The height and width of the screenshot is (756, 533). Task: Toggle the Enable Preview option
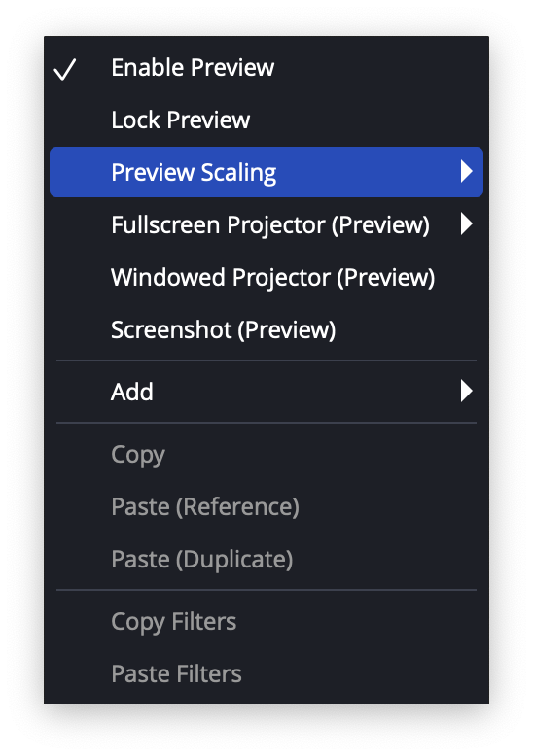pyautogui.click(x=266, y=67)
